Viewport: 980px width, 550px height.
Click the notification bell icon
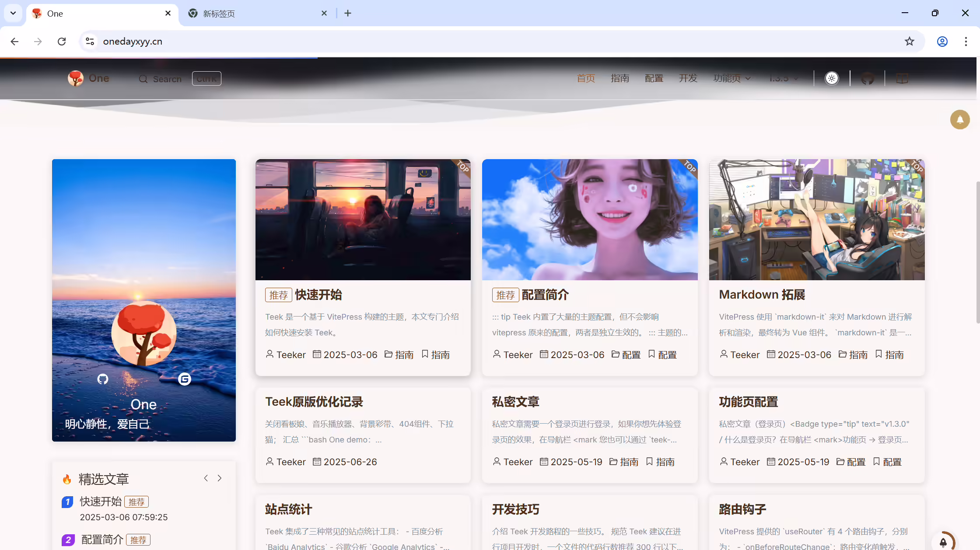point(960,119)
